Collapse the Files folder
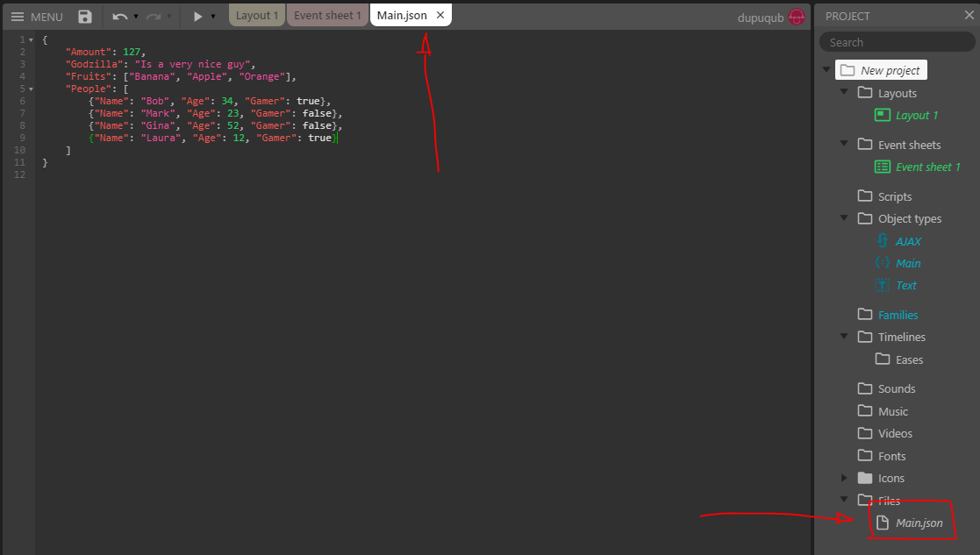The height and width of the screenshot is (555, 980). coord(844,500)
